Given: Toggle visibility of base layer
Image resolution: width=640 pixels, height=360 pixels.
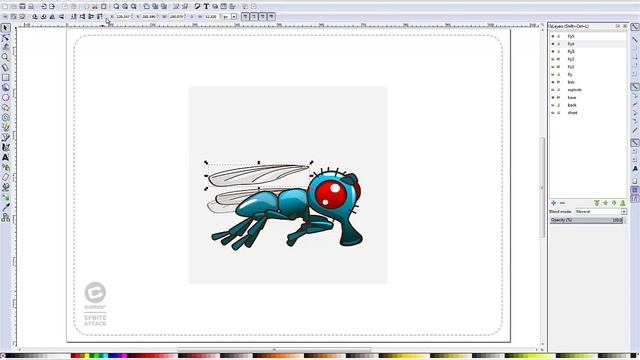Looking at the screenshot, I should click(x=553, y=98).
